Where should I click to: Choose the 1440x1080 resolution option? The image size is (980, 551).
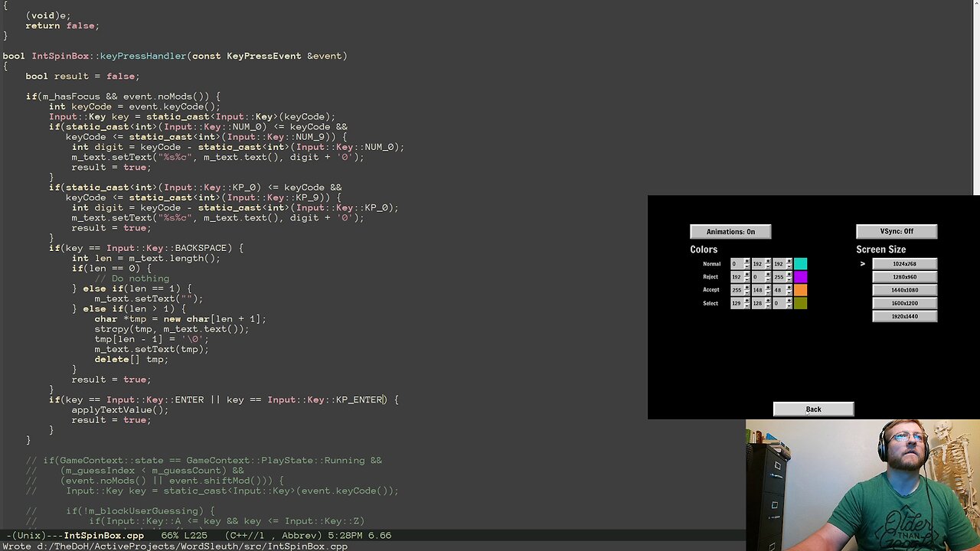pyautogui.click(x=905, y=289)
